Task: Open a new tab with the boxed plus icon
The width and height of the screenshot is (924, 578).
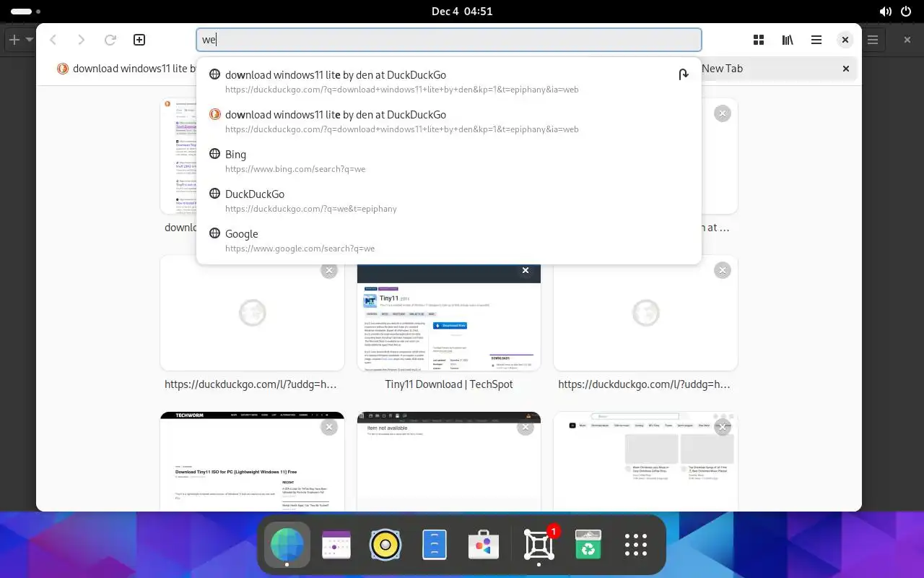Action: [139, 40]
